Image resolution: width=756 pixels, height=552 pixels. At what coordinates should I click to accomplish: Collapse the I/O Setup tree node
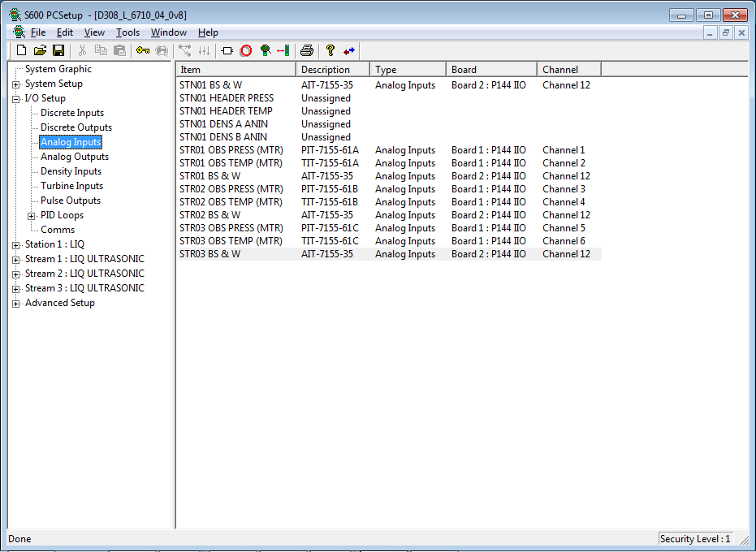(16, 99)
